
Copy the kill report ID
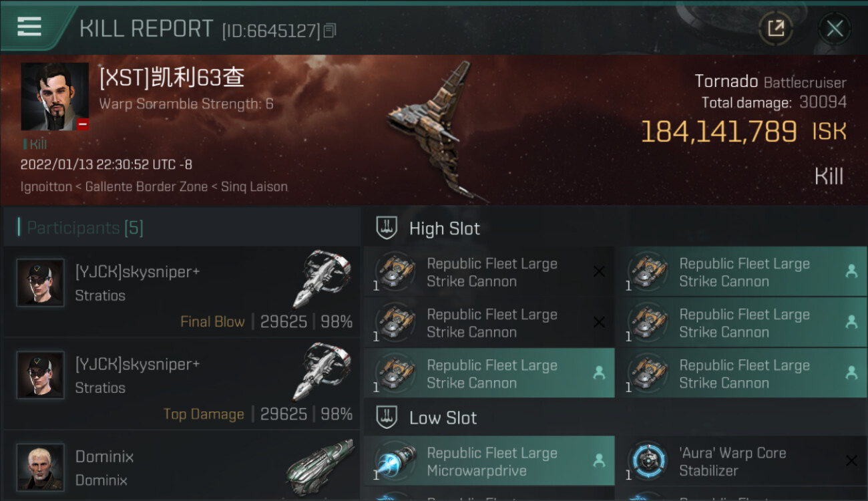(x=330, y=31)
